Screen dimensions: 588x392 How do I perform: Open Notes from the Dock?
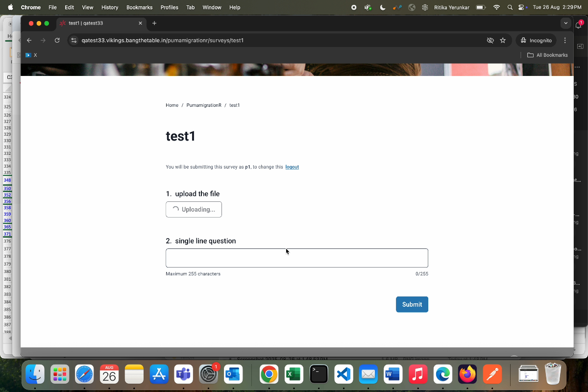tap(134, 375)
